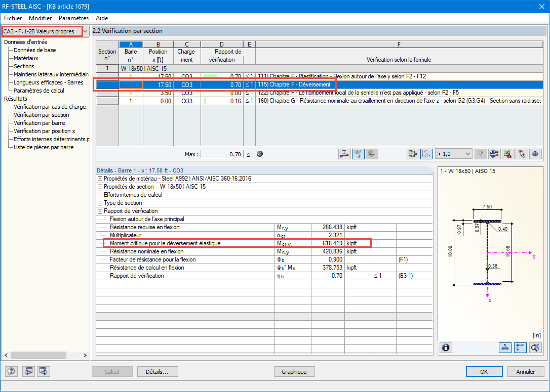Screen dimensions: 550x392
Task: Toggle the color bars display icon
Action: pyautogui.click(x=426, y=154)
